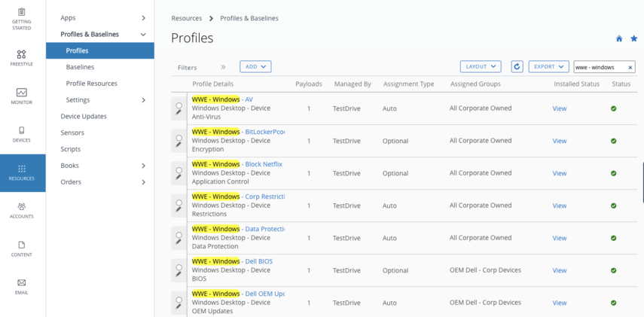
Task: Go to the Monitor section
Action: pyautogui.click(x=21, y=96)
